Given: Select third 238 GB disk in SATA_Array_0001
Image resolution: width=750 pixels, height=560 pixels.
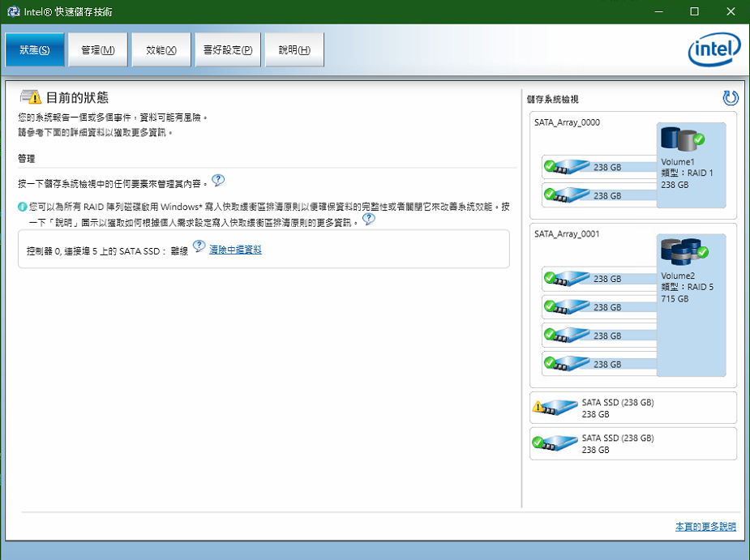Looking at the screenshot, I should click(600, 336).
